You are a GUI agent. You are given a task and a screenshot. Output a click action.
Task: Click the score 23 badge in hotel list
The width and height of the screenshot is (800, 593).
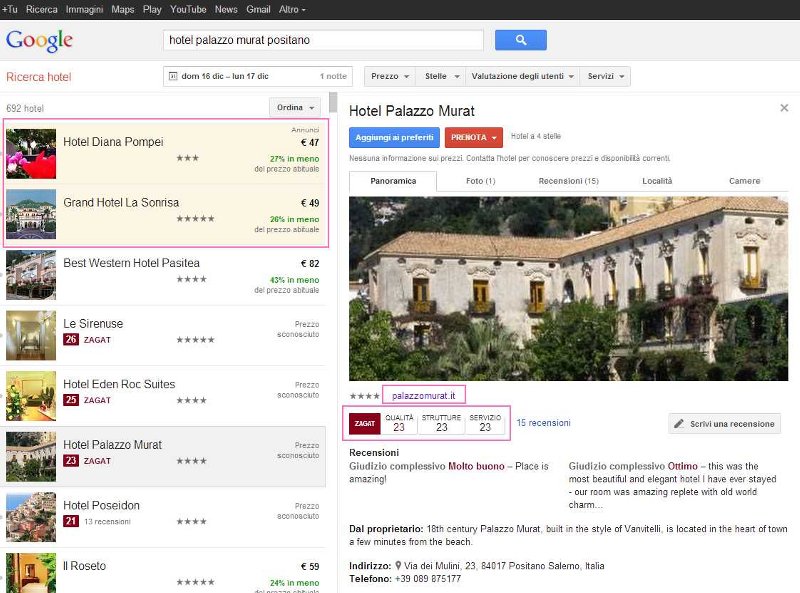pos(71,460)
